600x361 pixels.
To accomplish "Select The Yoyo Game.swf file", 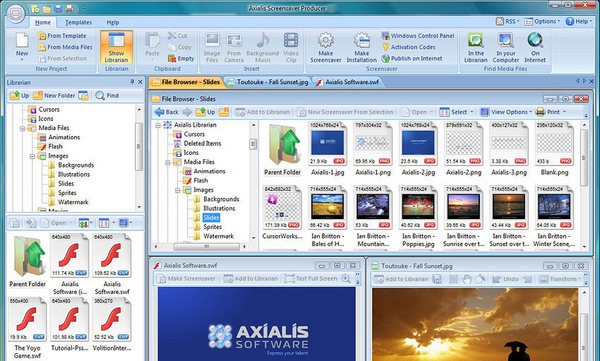I will (x=27, y=329).
